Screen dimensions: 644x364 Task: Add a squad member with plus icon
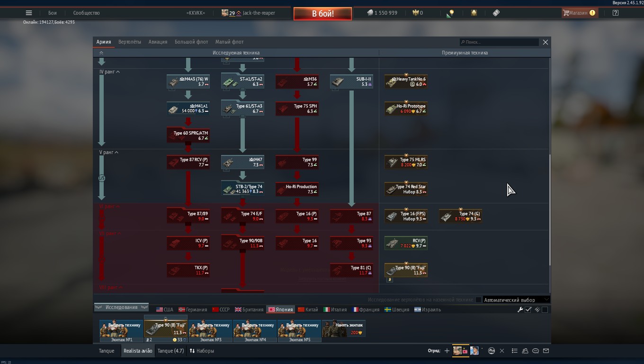(x=447, y=351)
